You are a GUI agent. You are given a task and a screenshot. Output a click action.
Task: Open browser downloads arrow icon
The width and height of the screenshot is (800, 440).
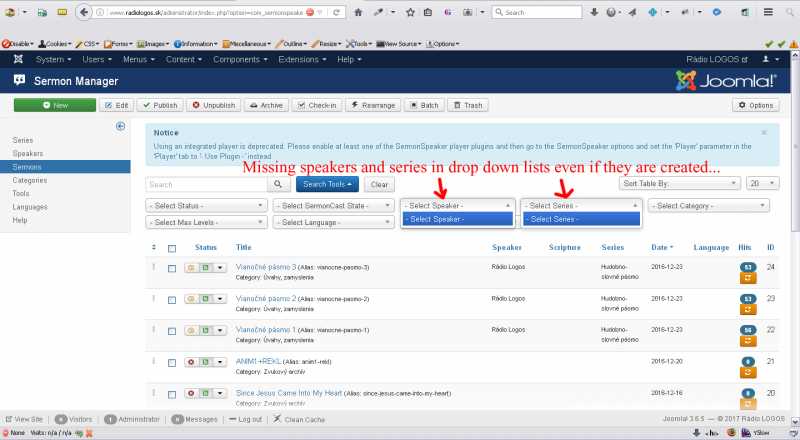594,12
